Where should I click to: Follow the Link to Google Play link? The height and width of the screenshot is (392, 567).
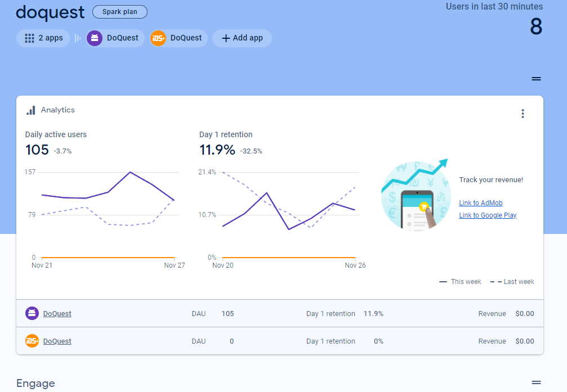point(488,215)
